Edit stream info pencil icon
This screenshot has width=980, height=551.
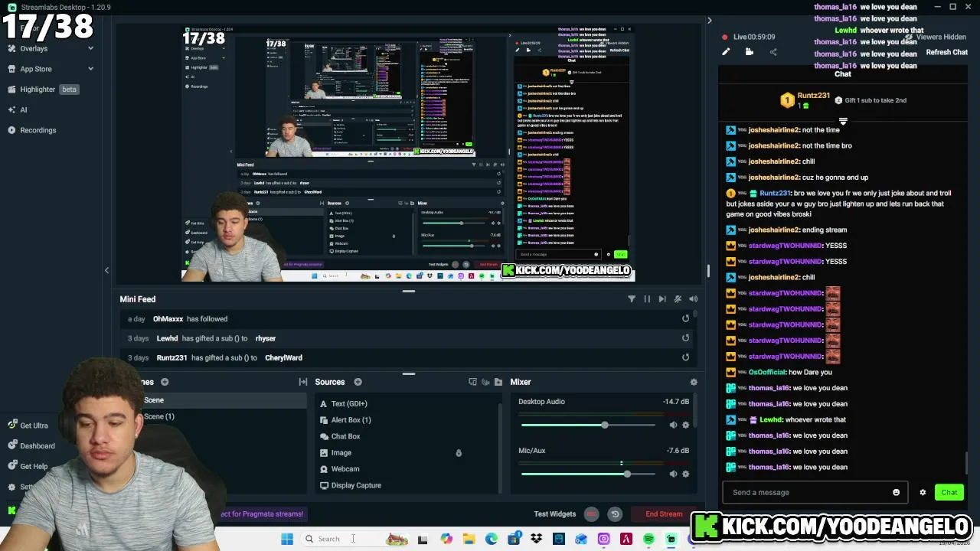[x=726, y=52]
